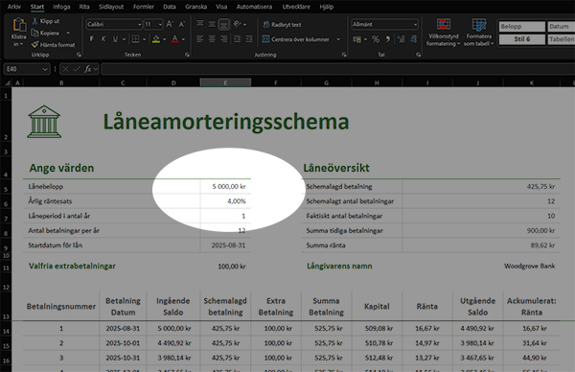This screenshot has width=575, height=372.
Task: Copy selection with Kopiera
Action: click(45, 33)
